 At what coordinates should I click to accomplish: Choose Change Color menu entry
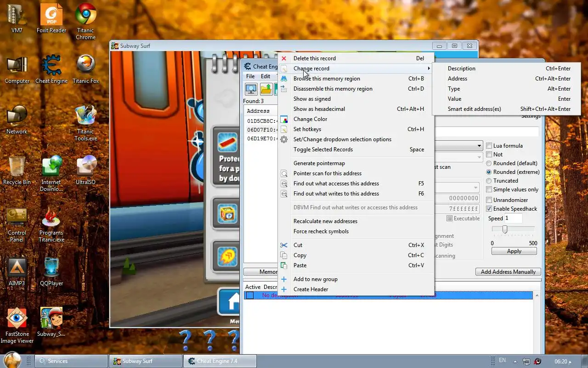(x=356, y=119)
